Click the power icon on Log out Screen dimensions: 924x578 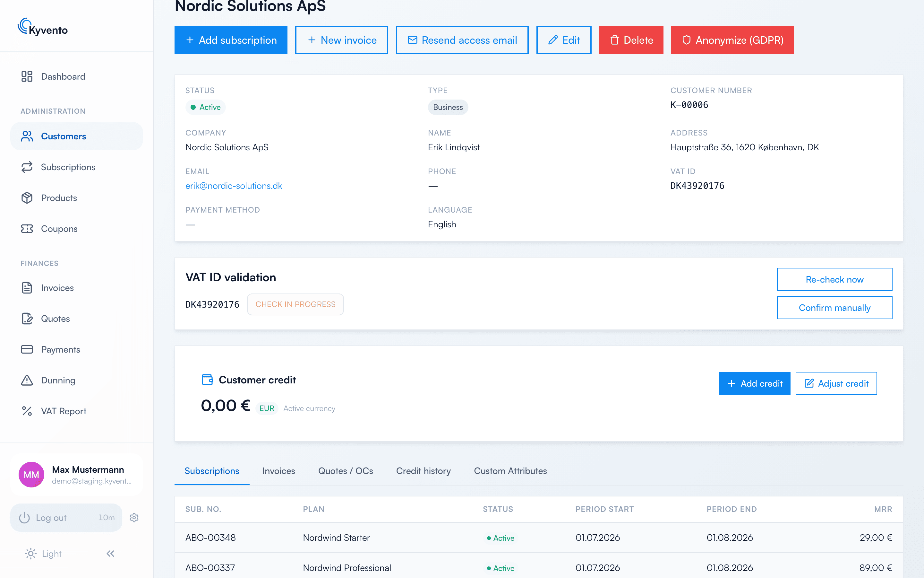click(24, 518)
